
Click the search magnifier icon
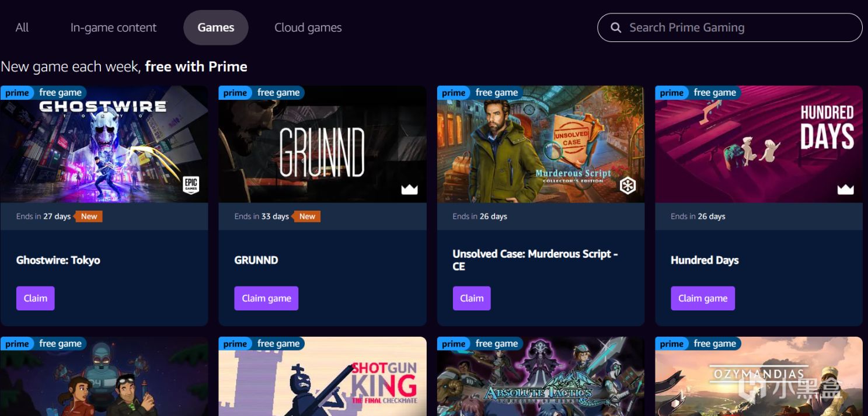pyautogui.click(x=615, y=27)
